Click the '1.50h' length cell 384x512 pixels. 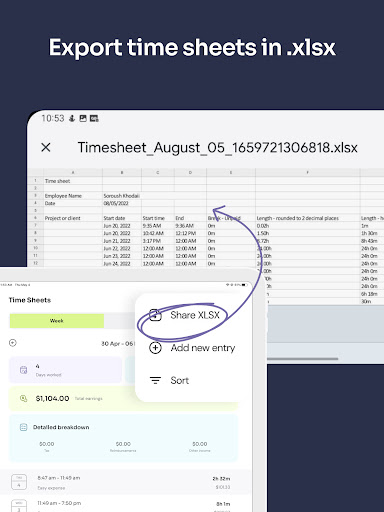point(307,233)
